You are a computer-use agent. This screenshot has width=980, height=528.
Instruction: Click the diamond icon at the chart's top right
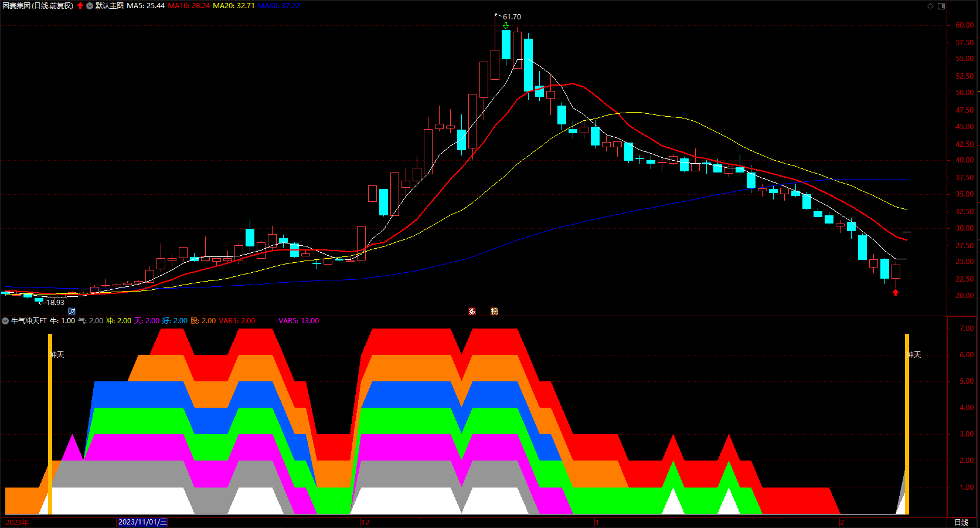tap(930, 6)
